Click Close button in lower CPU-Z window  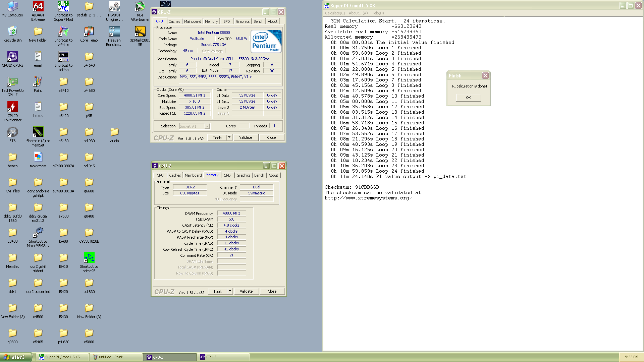[x=272, y=291]
